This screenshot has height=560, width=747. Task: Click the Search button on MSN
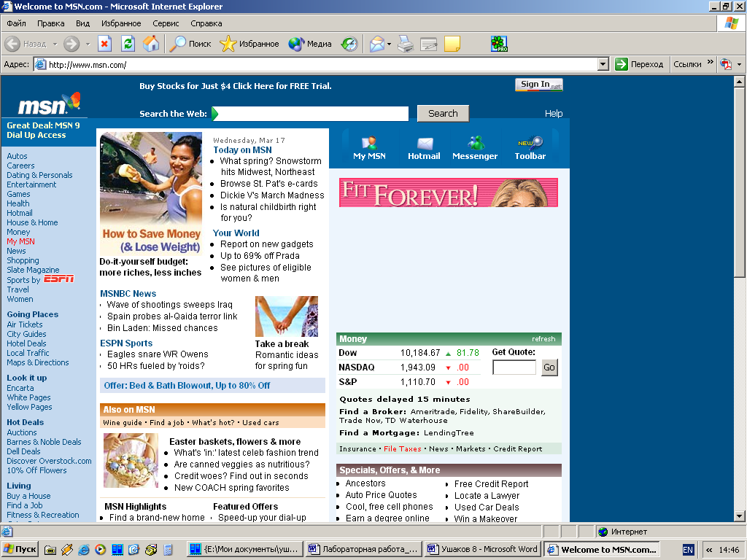click(x=443, y=113)
